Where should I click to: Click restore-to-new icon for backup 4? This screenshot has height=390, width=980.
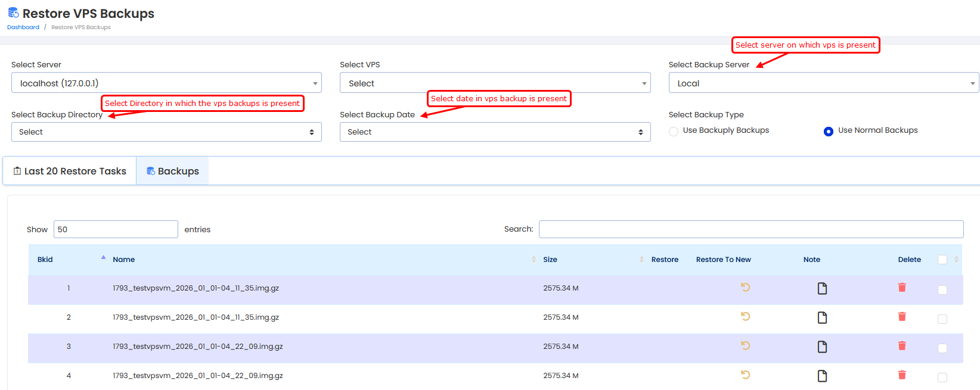[x=745, y=375]
